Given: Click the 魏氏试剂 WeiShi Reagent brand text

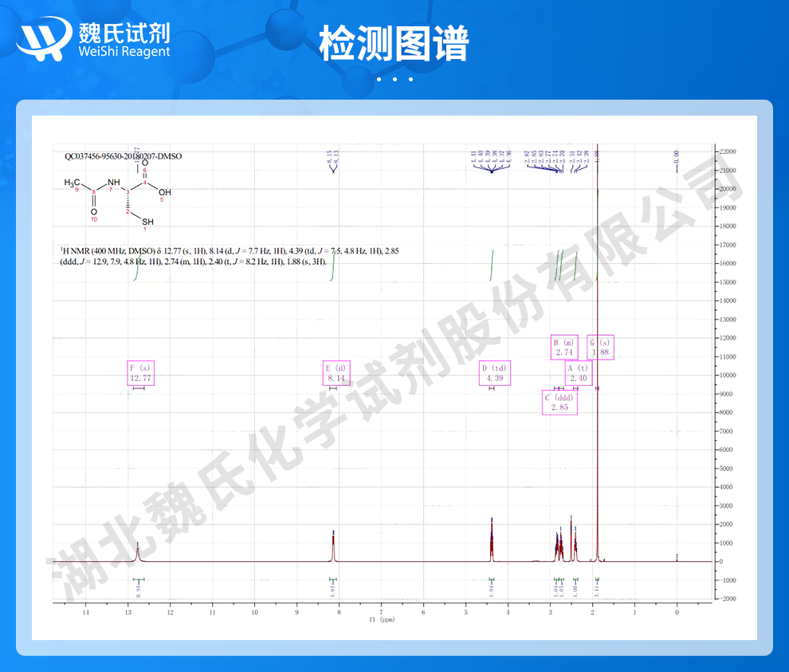Looking at the screenshot, I should coord(124,39).
